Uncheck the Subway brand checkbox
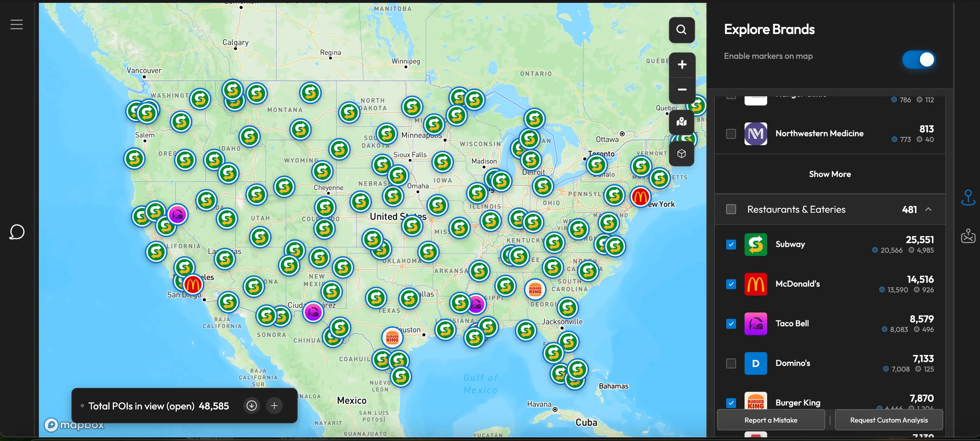Viewport: 980px width, 441px height. (x=731, y=244)
